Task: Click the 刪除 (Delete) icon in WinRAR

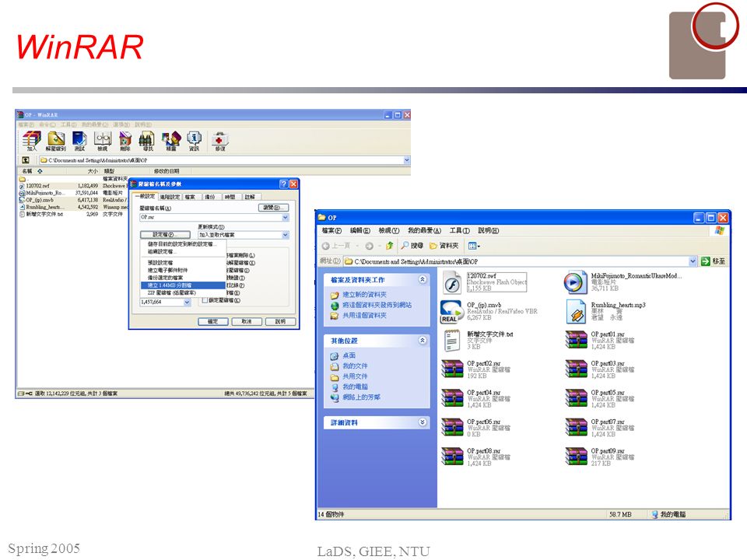Action: click(x=125, y=141)
